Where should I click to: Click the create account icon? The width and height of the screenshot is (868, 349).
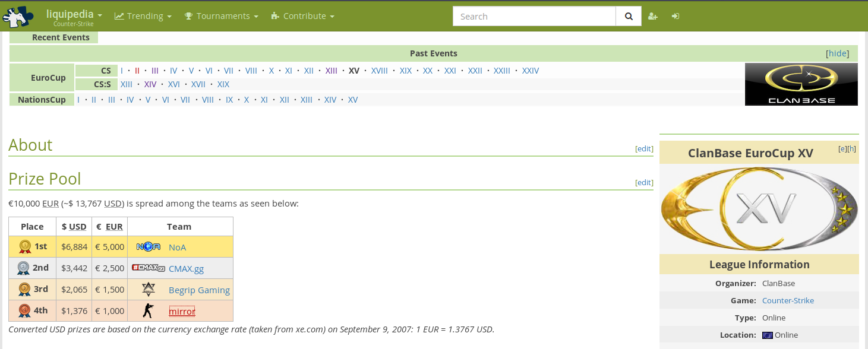(x=653, y=16)
